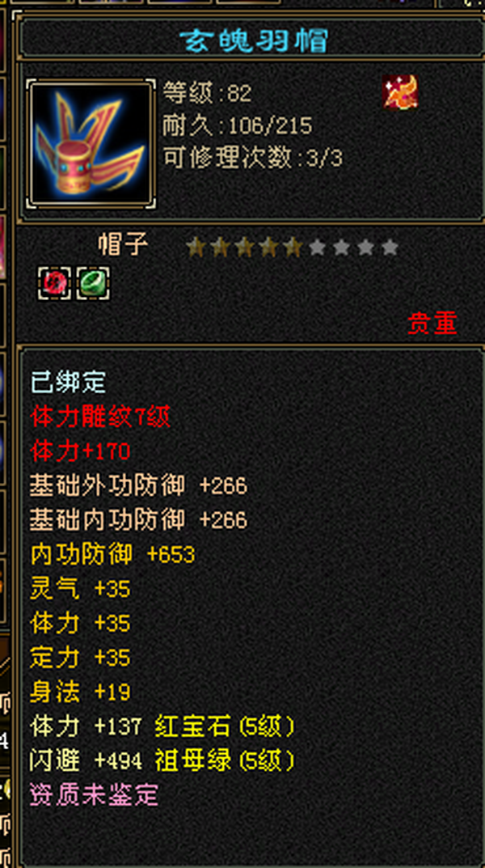
Task: Click the 资质未鉴定 text
Action: [94, 795]
